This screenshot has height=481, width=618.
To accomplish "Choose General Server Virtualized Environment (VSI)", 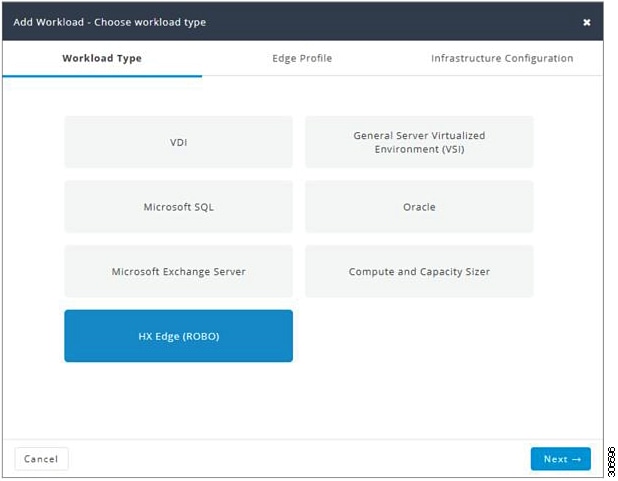I will pos(419,142).
